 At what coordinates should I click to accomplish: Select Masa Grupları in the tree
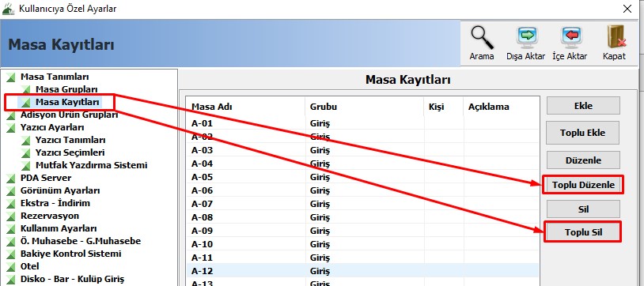[66, 89]
